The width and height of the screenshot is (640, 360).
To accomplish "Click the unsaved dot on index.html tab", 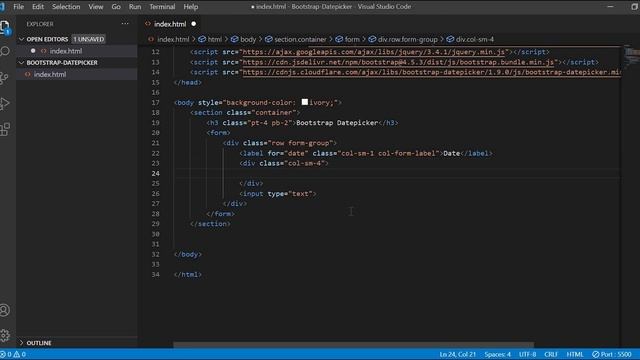I will tap(193, 24).
